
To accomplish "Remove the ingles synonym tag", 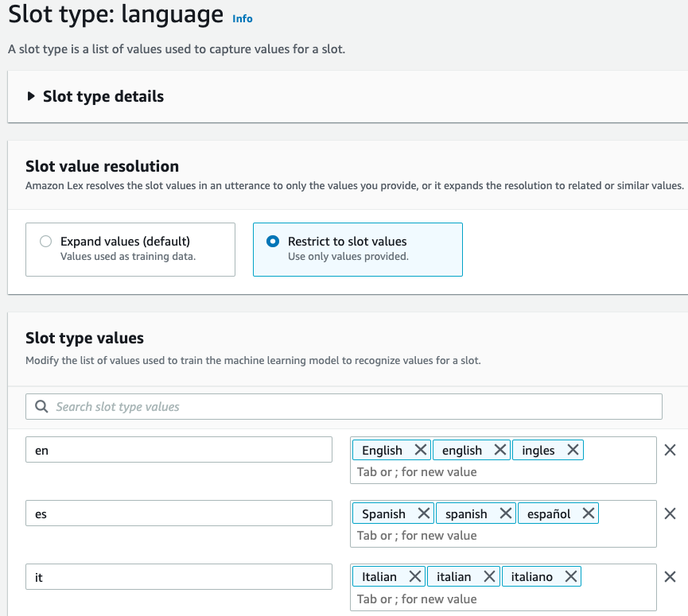I will [x=573, y=450].
